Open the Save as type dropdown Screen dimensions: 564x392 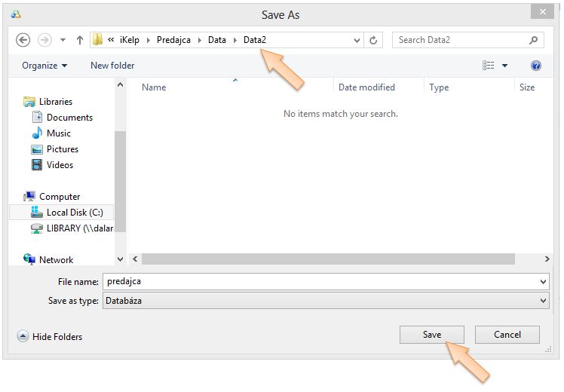325,301
